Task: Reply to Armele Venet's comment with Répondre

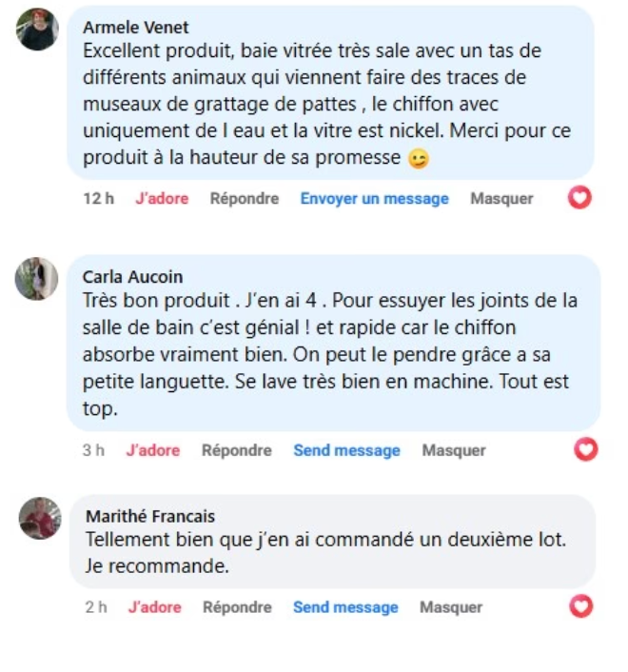Action: (x=245, y=199)
